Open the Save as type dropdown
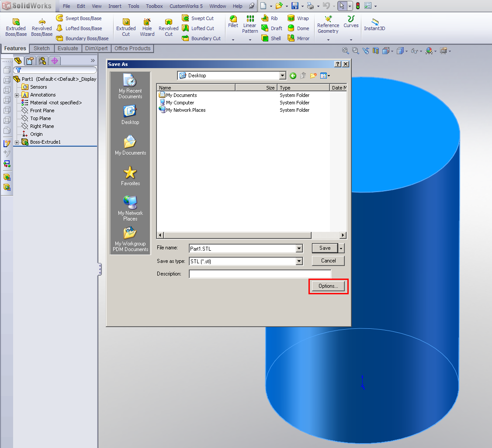 point(299,261)
